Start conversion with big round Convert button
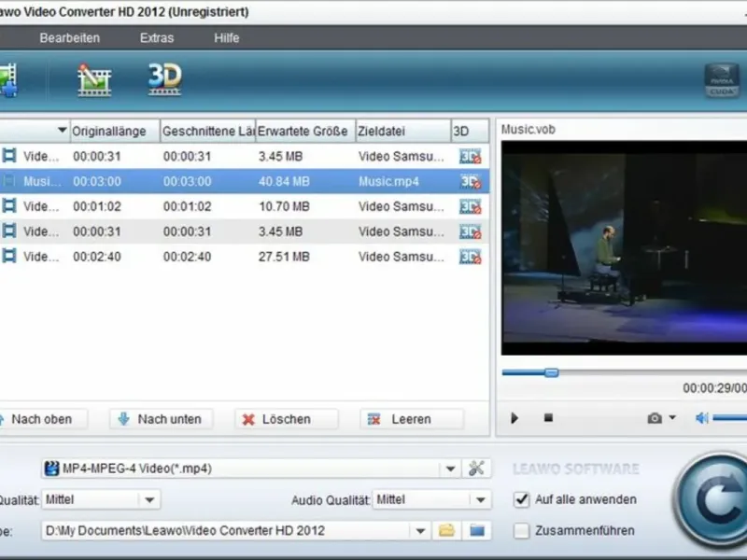The height and width of the screenshot is (560, 747). pos(712,500)
